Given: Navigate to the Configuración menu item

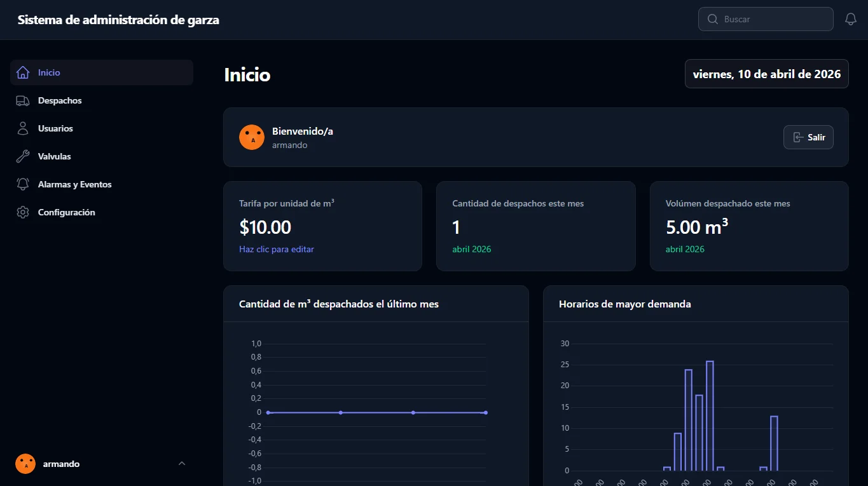Looking at the screenshot, I should tap(102, 212).
